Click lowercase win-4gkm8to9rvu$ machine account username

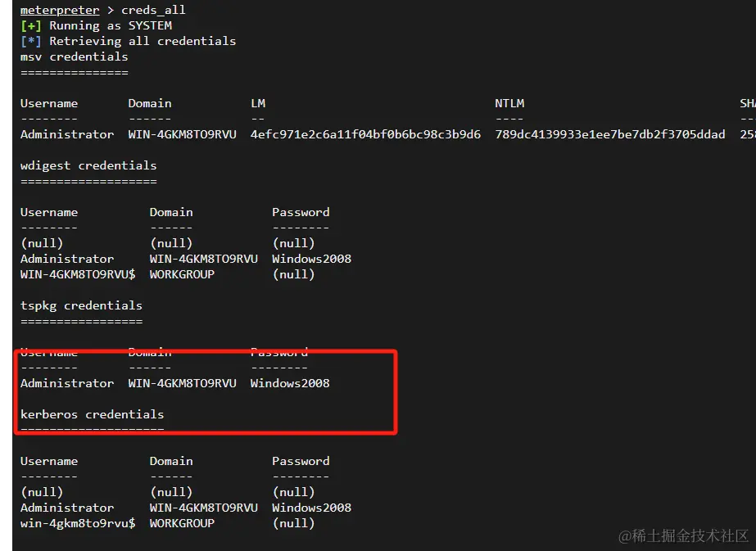(x=78, y=523)
